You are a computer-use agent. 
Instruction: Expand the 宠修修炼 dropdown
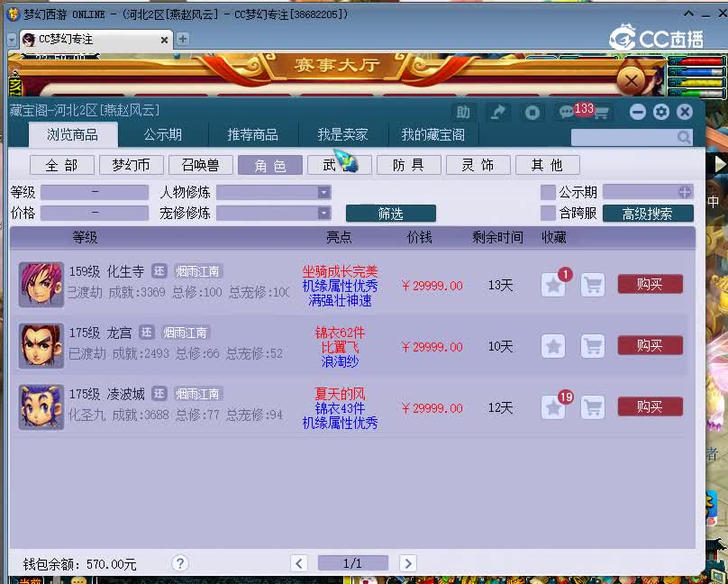pos(323,213)
